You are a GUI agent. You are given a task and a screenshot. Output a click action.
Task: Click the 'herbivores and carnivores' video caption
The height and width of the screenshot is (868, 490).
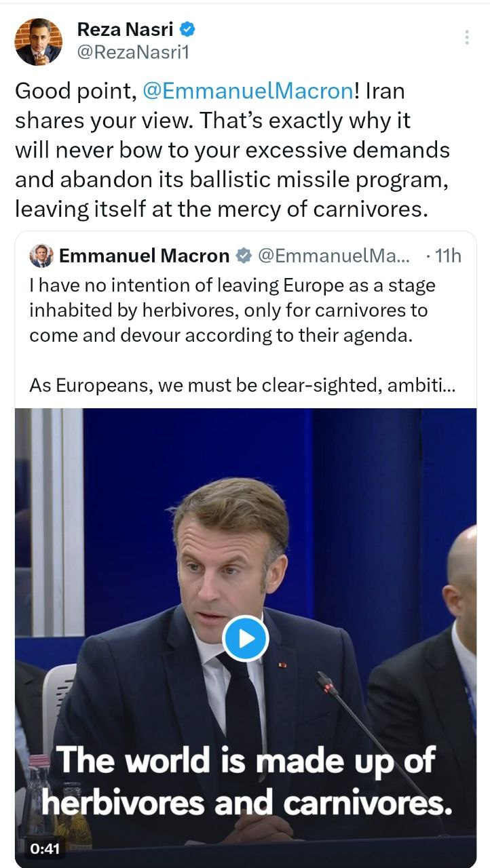[246, 804]
